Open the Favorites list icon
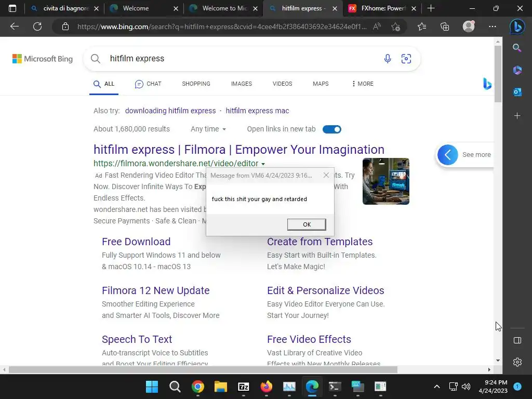 pos(422,26)
